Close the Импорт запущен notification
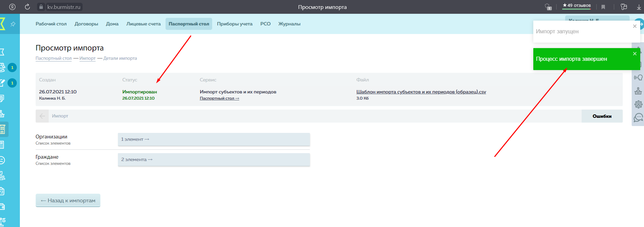The width and height of the screenshot is (644, 227). [x=635, y=26]
